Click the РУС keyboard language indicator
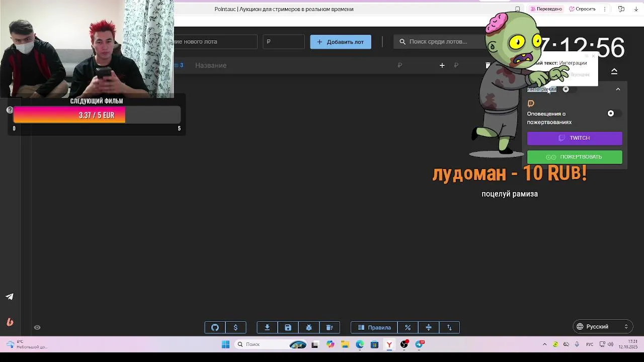 pyautogui.click(x=590, y=344)
